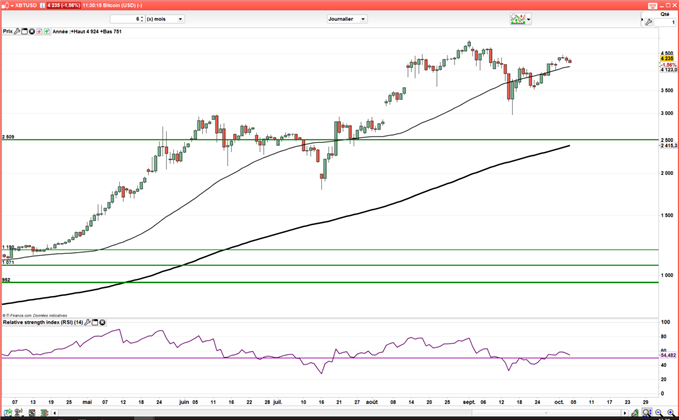The image size is (679, 420).
Task: Click the green plus indicator icon
Action: pos(46,32)
